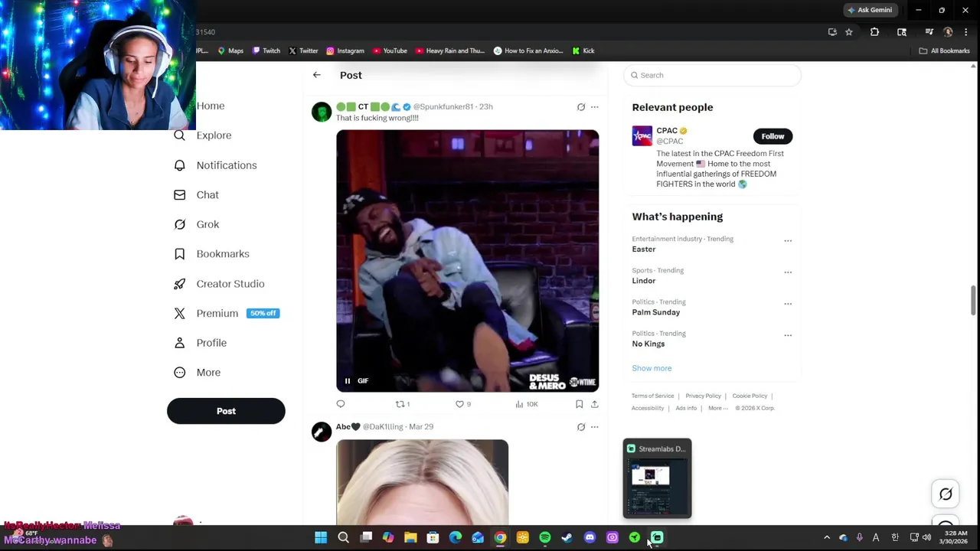
Task: Click the page vertical scrollbar
Action: pos(973,301)
